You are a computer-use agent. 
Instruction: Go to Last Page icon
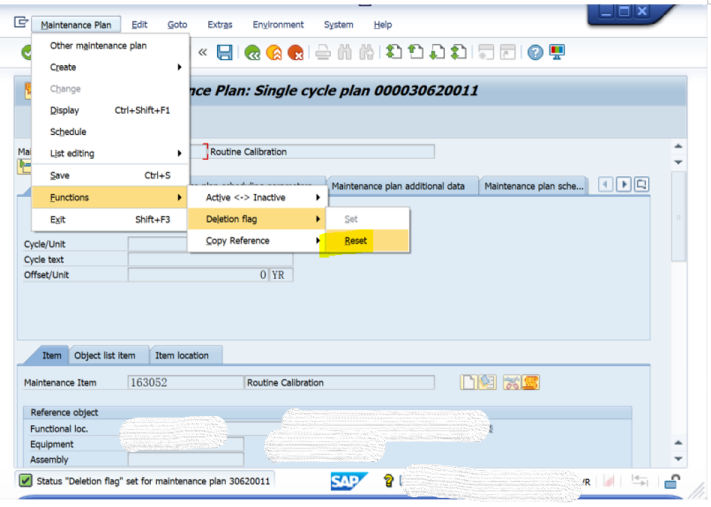point(459,53)
